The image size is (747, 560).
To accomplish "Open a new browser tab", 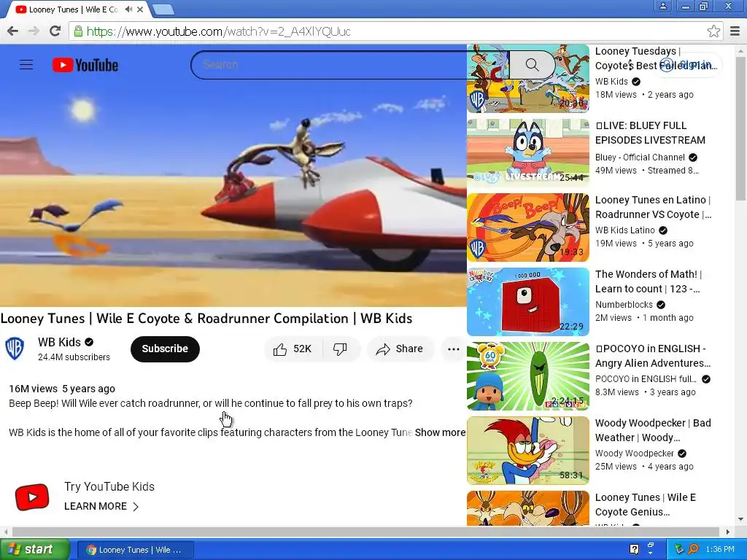I will (163, 9).
